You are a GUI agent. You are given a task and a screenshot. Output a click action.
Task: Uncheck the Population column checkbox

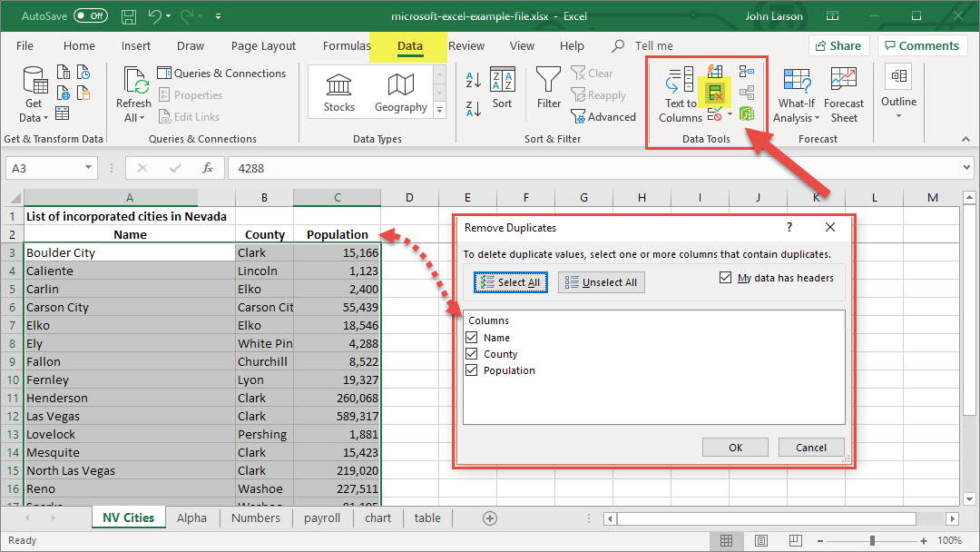(471, 370)
